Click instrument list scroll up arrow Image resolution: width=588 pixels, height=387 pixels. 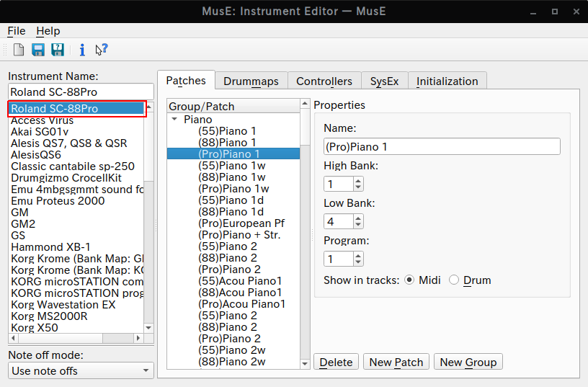[149, 107]
